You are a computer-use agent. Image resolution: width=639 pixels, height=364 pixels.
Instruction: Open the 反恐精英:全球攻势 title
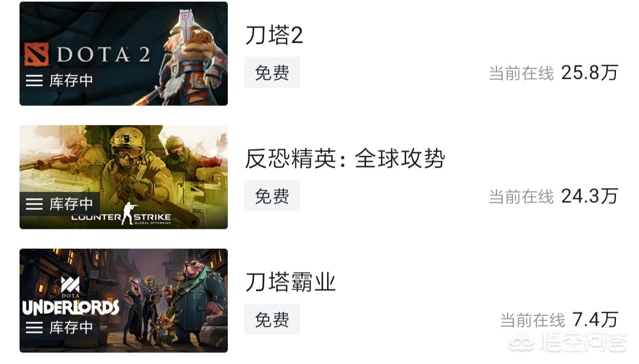[x=345, y=158]
